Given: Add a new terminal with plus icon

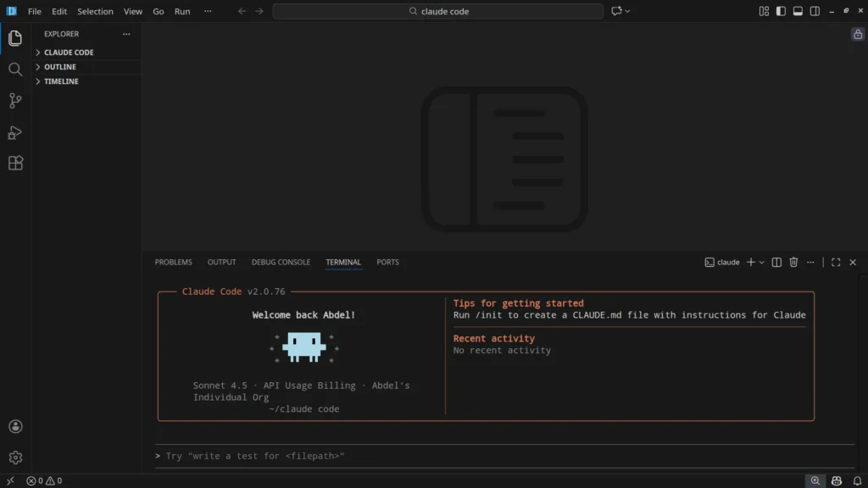Looking at the screenshot, I should point(751,263).
